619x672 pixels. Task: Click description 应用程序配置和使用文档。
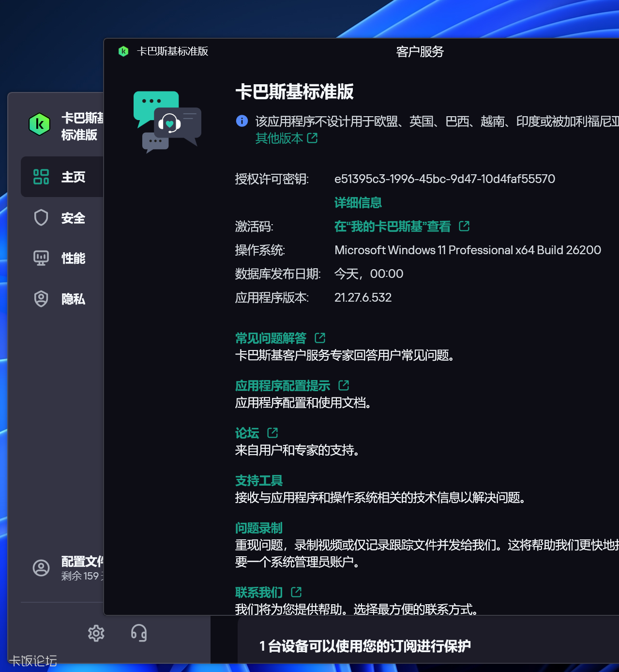303,403
